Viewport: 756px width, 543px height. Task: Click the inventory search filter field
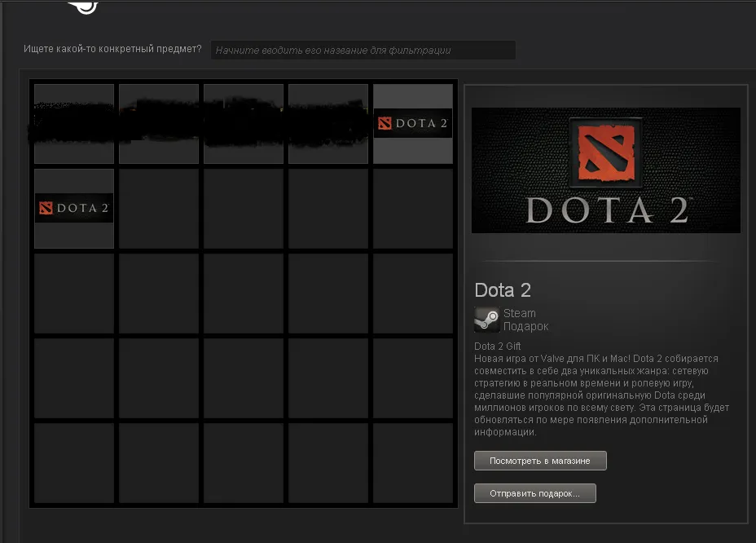pos(363,51)
